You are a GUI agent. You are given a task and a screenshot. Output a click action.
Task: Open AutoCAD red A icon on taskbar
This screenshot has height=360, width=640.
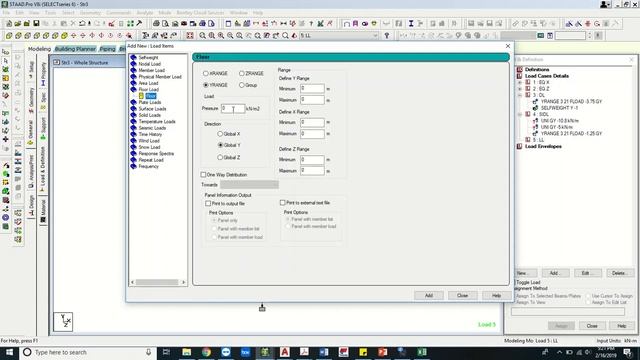point(285,352)
